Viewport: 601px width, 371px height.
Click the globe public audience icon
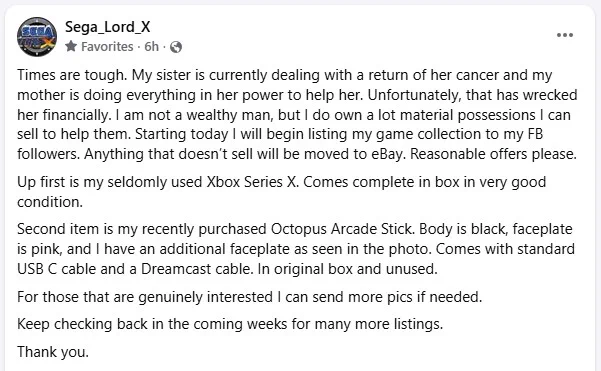[176, 47]
